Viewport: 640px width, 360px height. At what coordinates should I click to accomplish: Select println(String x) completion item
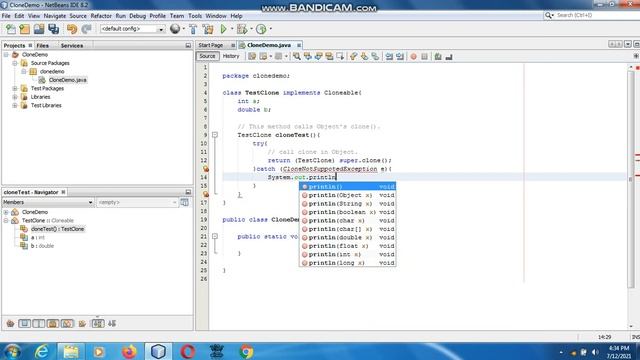(348, 204)
